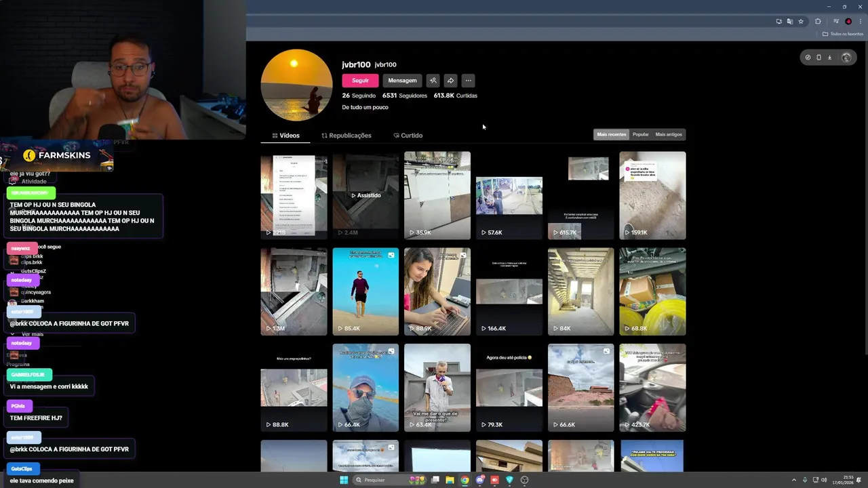
Task: Open the video with 63.4K views
Action: click(437, 388)
